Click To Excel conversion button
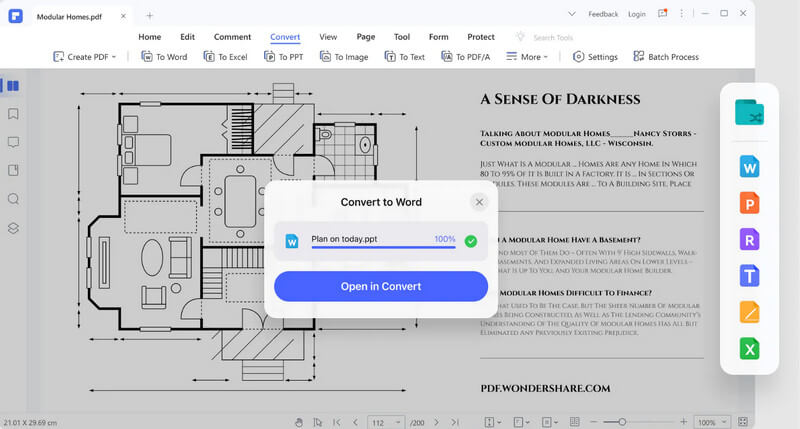 [226, 57]
